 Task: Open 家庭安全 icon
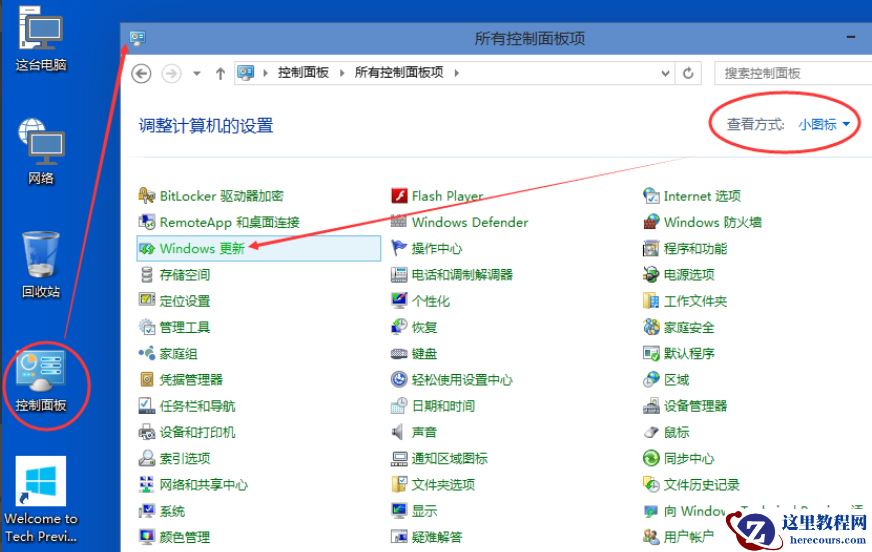[651, 327]
